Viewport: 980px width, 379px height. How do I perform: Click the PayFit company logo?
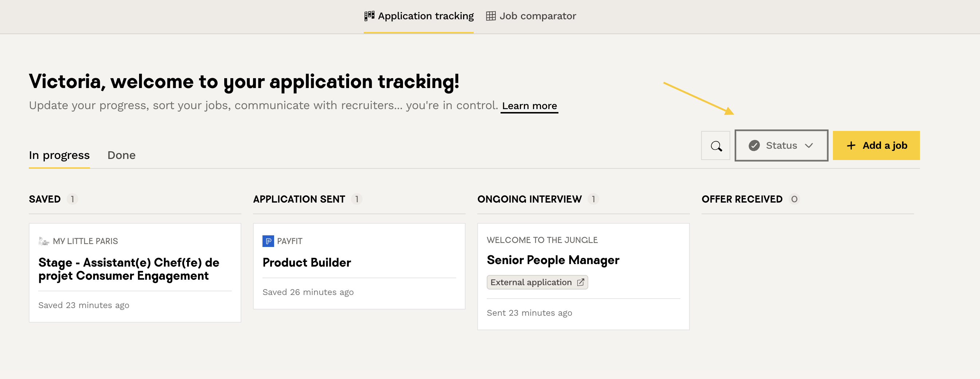pos(268,241)
